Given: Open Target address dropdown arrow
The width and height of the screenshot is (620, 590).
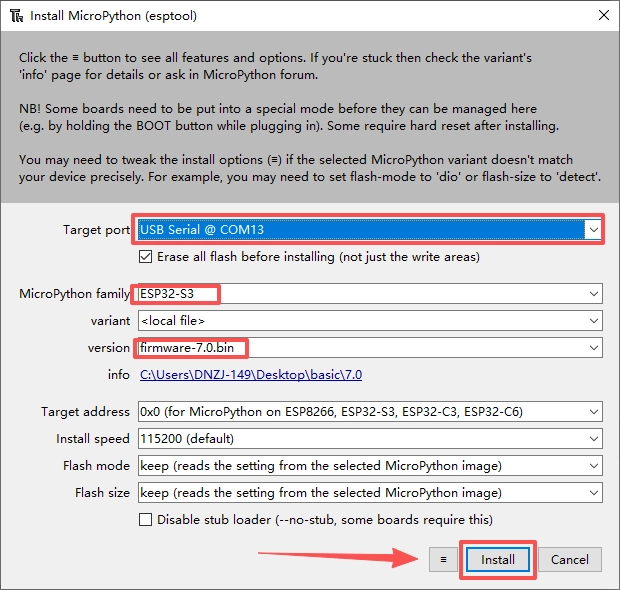Looking at the screenshot, I should [594, 412].
